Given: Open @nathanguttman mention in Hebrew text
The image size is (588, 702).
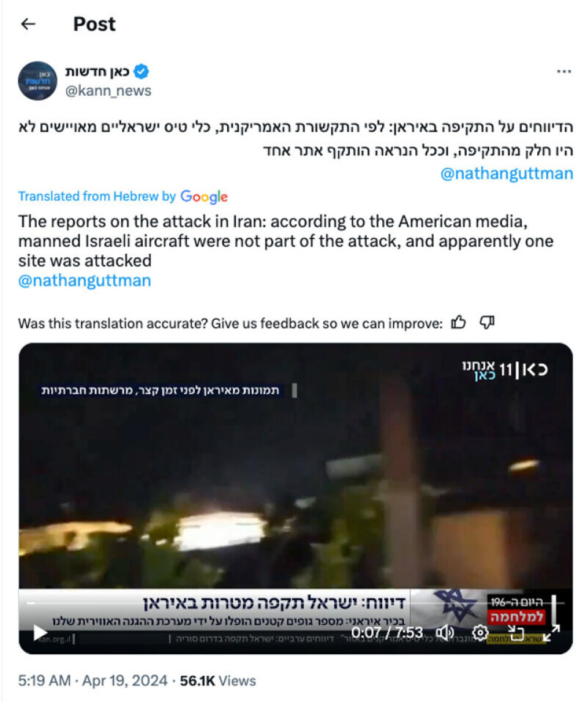Looking at the screenshot, I should (x=507, y=173).
